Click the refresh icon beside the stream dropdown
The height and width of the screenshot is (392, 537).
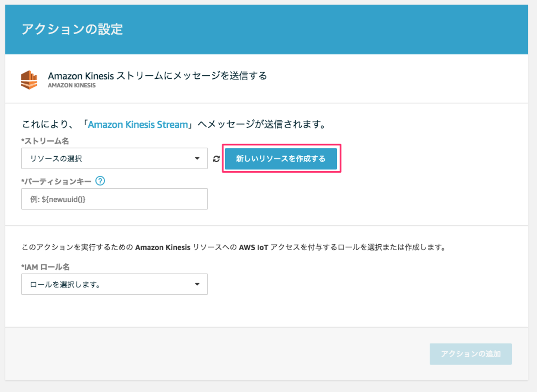[216, 159]
